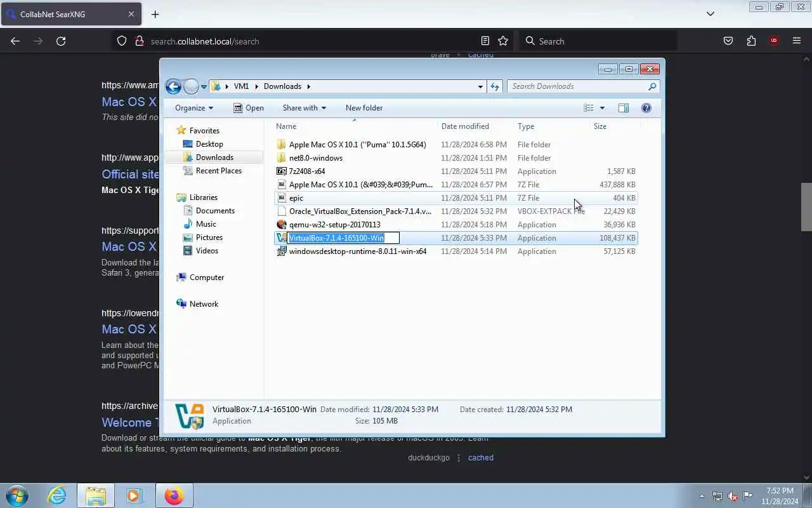Image resolution: width=812 pixels, height=508 pixels.
Task: Click VM1 in the address breadcrumb
Action: click(241, 86)
